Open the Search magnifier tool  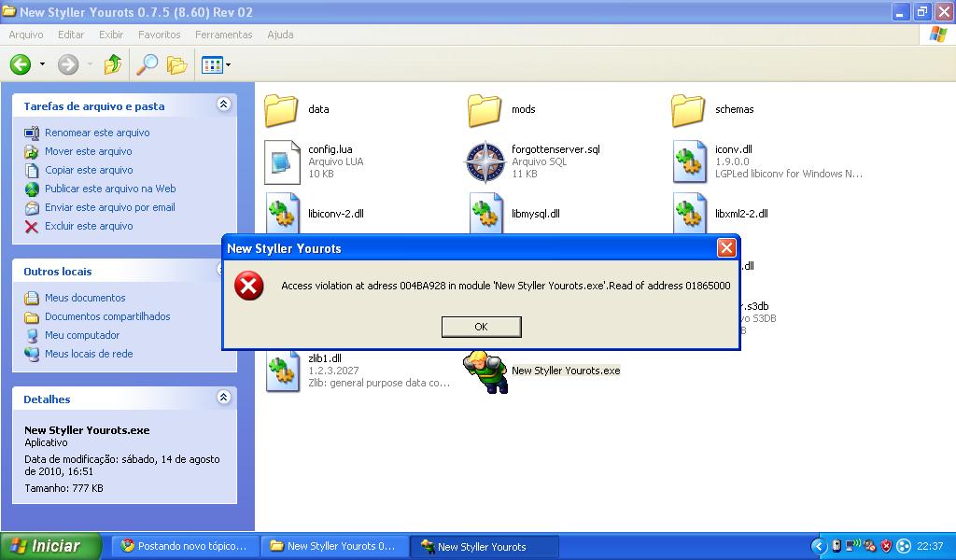[x=147, y=64]
